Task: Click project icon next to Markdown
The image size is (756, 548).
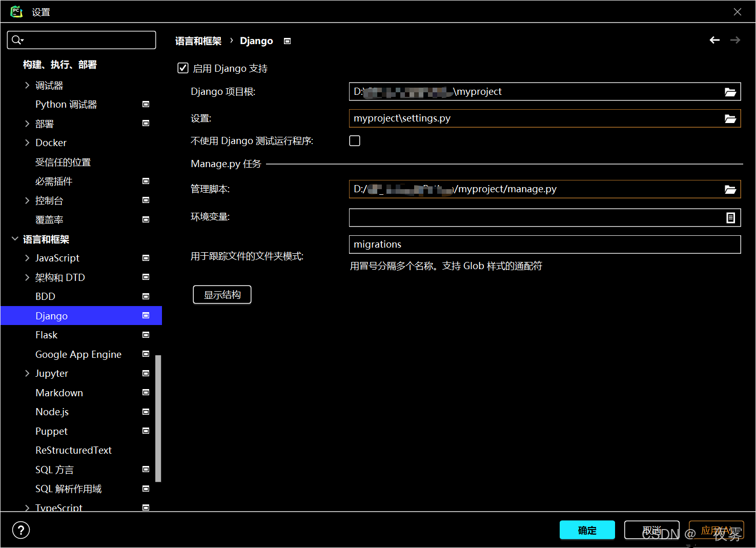Action: coord(146,392)
